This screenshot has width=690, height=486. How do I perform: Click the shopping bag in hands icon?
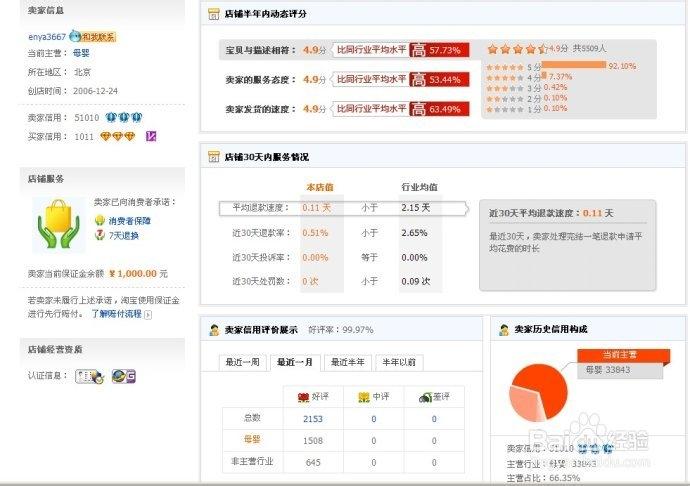coord(59,224)
